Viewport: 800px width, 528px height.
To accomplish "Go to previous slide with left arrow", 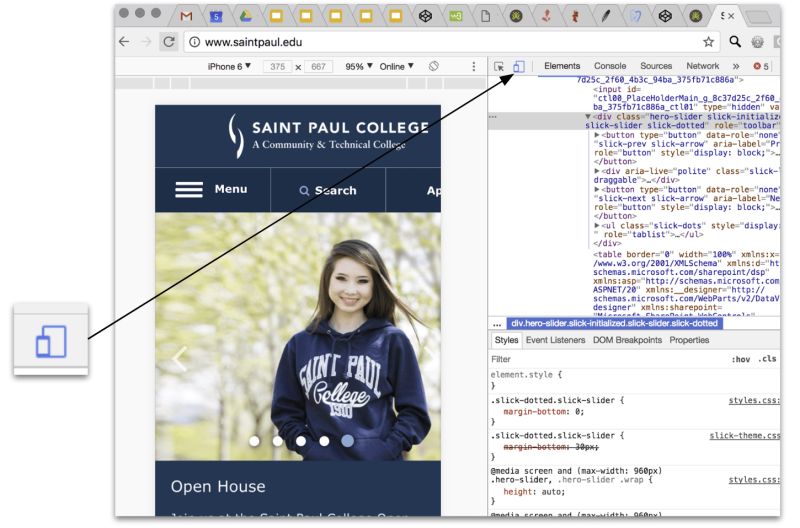I will pyautogui.click(x=180, y=359).
